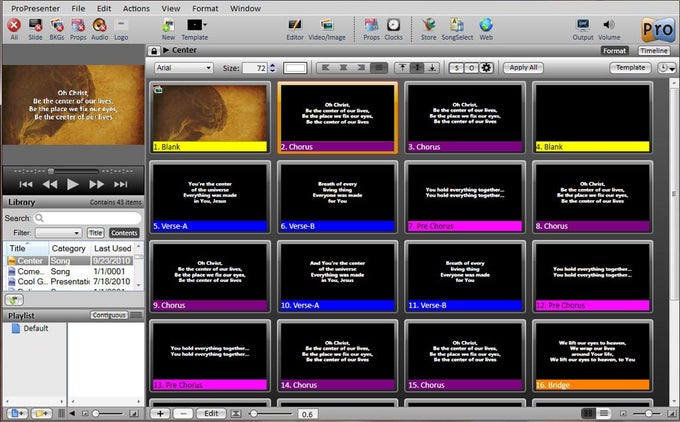Toggle the Contents filter button

click(x=124, y=232)
